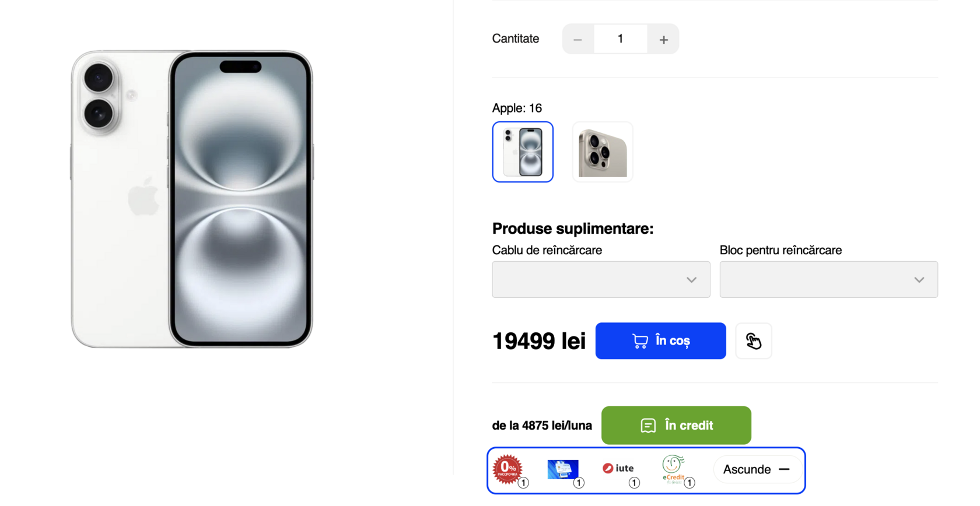The height and width of the screenshot is (506, 980).
Task: Decrease quantity with the minus button
Action: (578, 39)
